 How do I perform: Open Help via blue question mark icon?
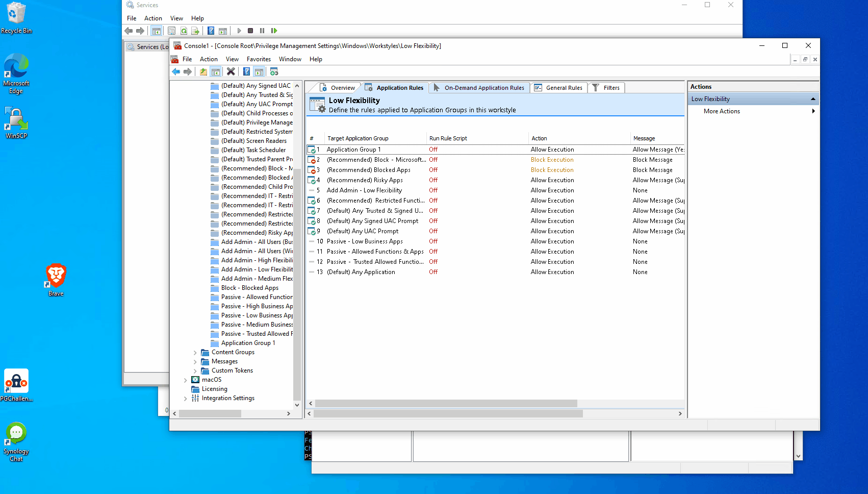[x=247, y=72]
